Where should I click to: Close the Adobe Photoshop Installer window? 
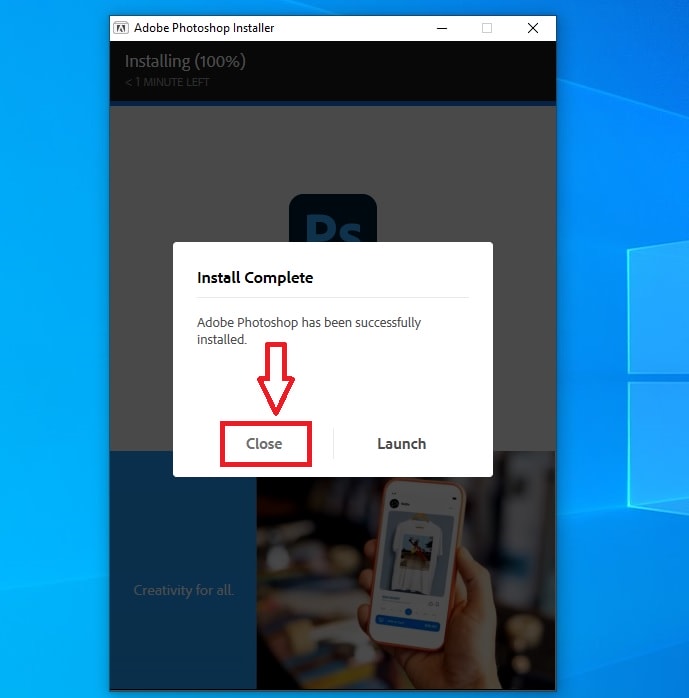(533, 28)
